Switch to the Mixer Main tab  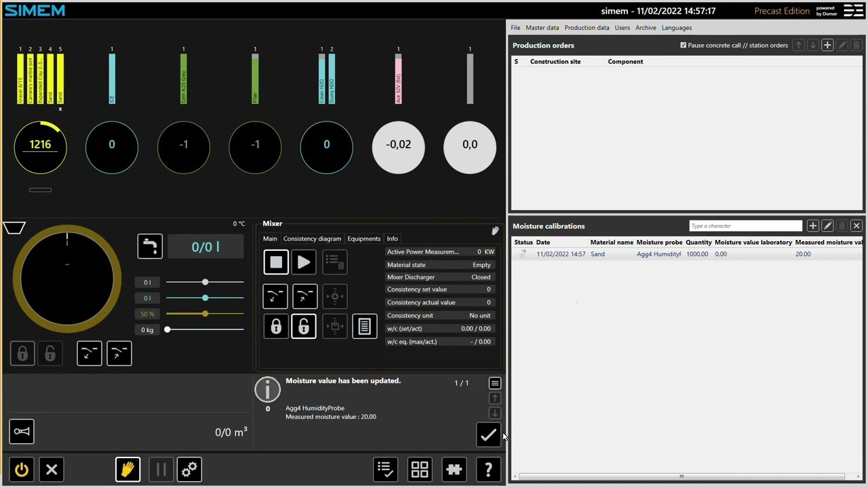(270, 239)
